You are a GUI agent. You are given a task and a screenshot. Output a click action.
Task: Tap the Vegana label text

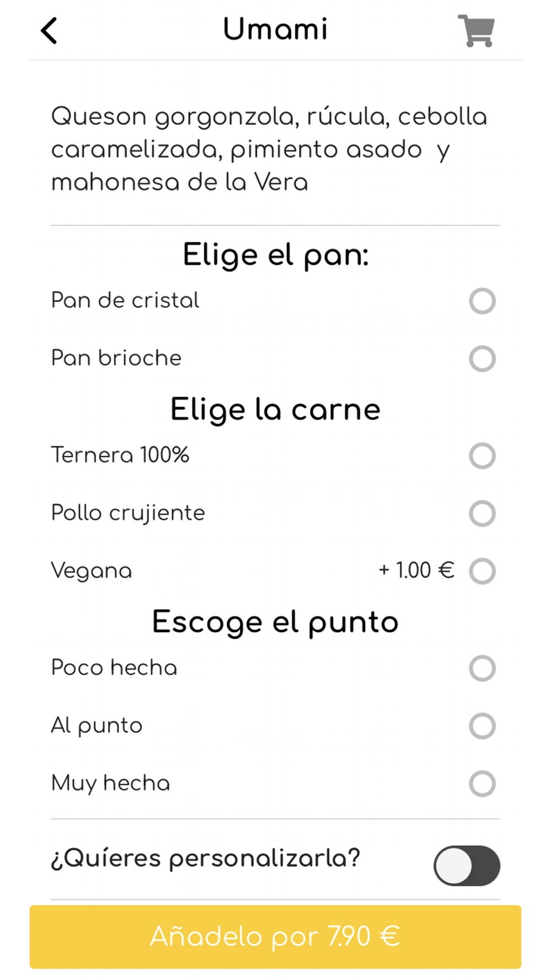click(91, 571)
